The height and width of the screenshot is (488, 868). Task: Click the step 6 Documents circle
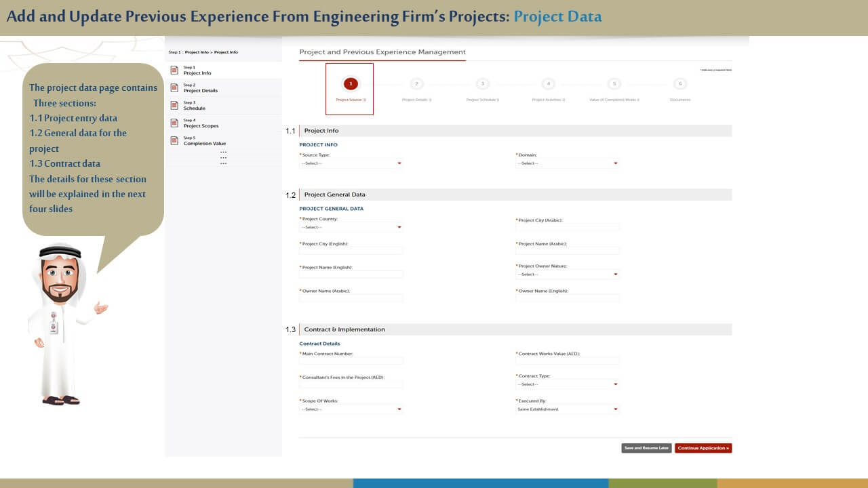[680, 84]
